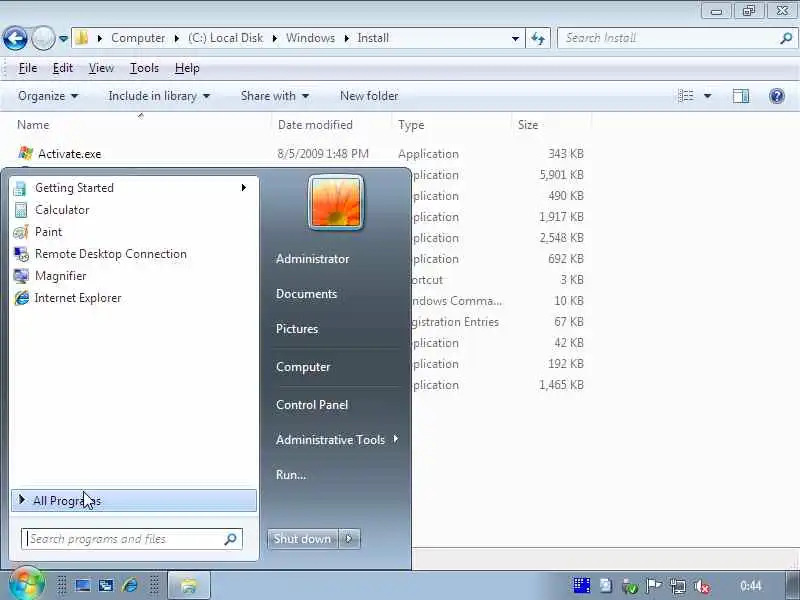Expand Administrative Tools submenu arrow

point(396,439)
